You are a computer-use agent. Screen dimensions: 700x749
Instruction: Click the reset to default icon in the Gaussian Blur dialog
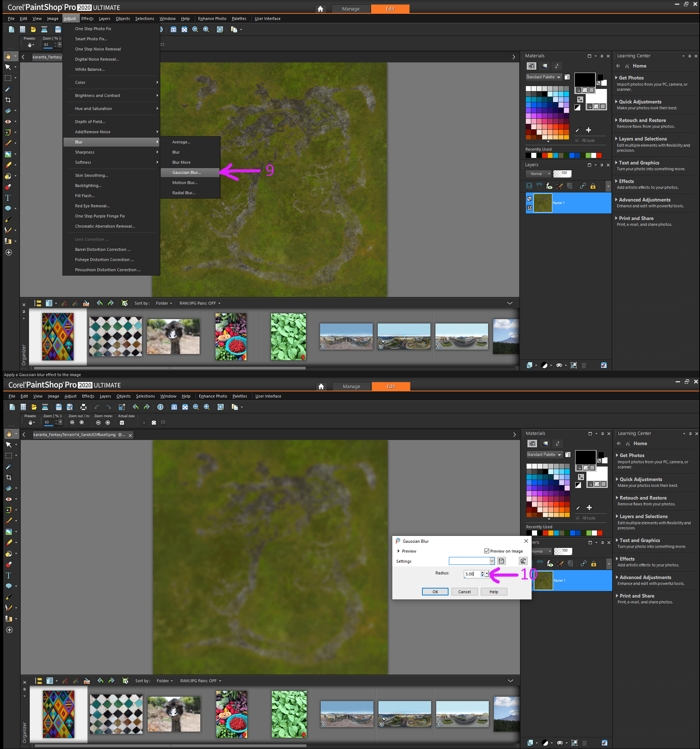(523, 561)
